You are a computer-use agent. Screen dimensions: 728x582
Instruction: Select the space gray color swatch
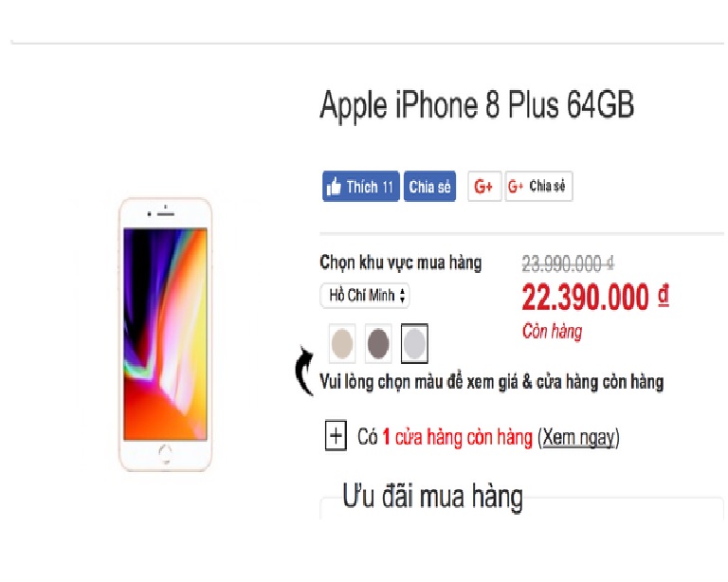click(x=378, y=343)
